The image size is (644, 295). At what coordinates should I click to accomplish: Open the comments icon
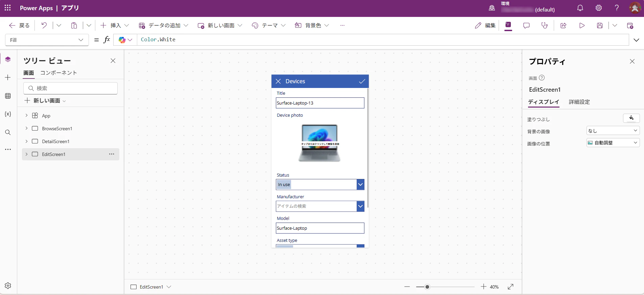pyautogui.click(x=526, y=25)
